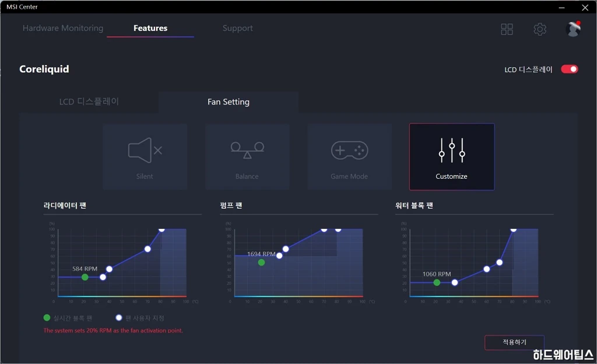597x364 pixels.
Task: Click 라디에이터 팬 curve point at 100 percent
Action: pyautogui.click(x=161, y=229)
